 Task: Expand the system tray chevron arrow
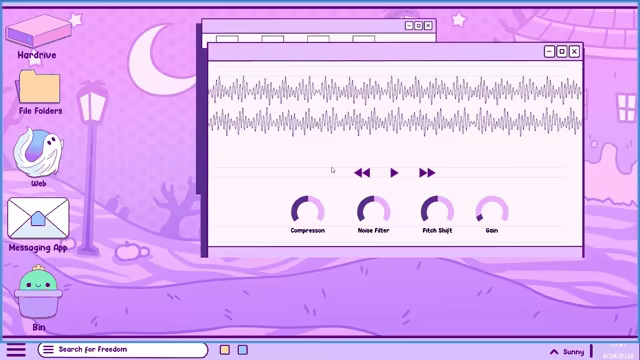[554, 351]
